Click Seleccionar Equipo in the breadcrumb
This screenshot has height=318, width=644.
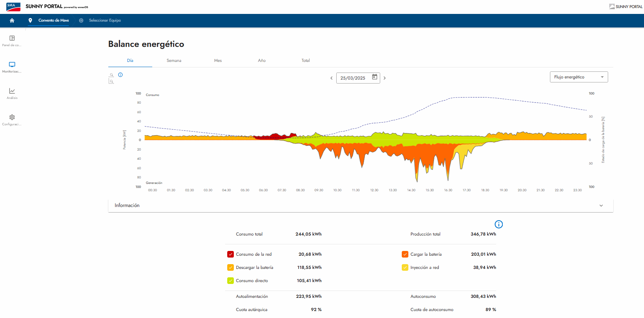105,21
